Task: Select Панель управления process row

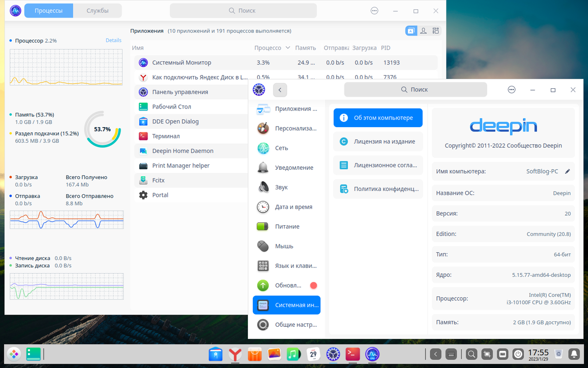Action: (191, 92)
